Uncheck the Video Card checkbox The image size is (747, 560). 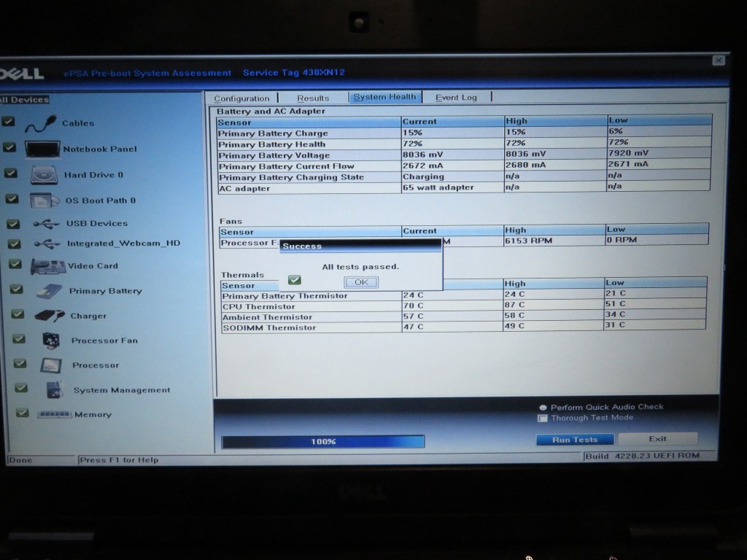[x=15, y=264]
